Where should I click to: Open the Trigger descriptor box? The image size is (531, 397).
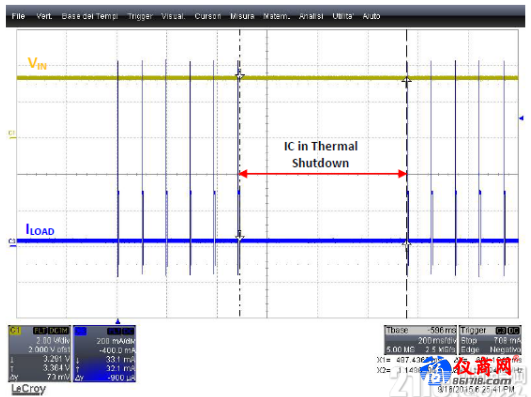(490, 340)
